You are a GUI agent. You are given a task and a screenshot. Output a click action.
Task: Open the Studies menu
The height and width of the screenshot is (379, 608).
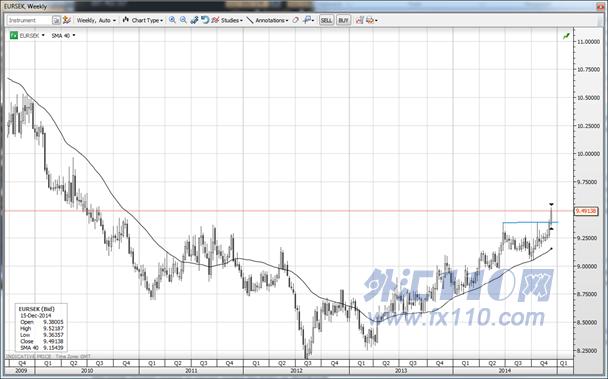[x=232, y=20]
